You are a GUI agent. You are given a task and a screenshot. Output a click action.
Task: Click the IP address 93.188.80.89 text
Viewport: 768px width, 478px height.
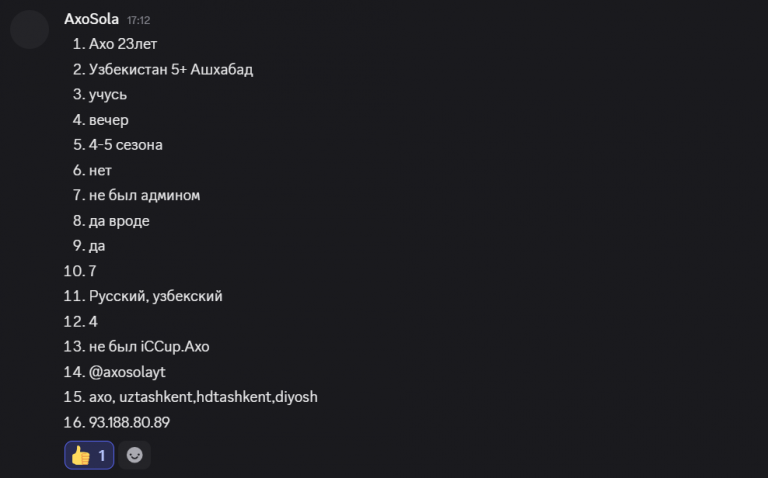click(129, 422)
